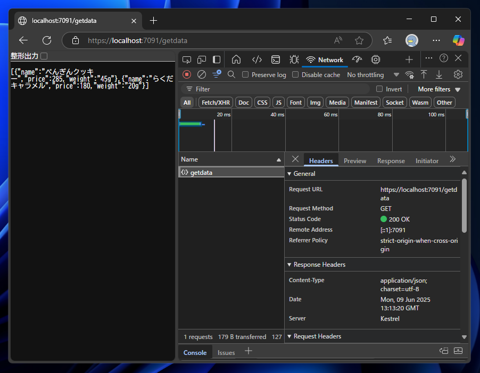Expand the More filters dropdown
Image resolution: width=480 pixels, height=373 pixels.
point(439,89)
